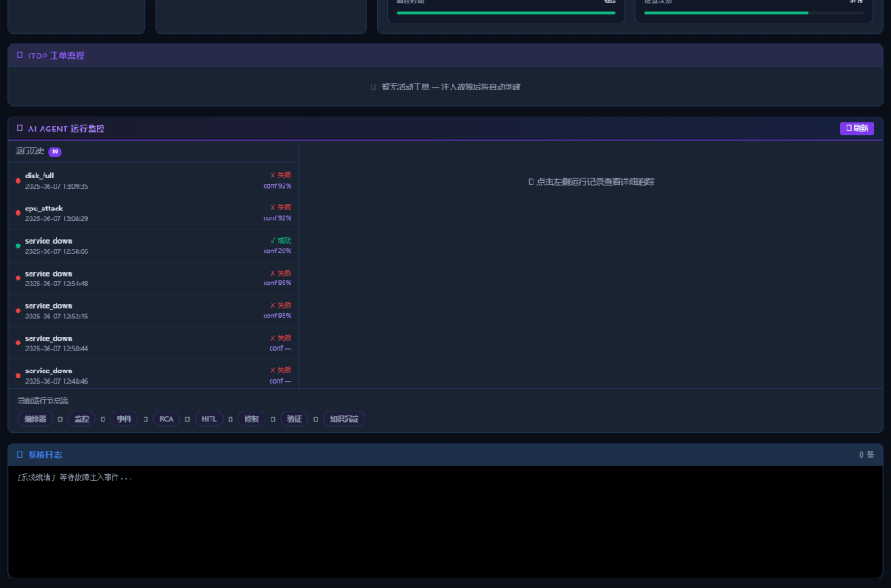
Task: Click the RCA node pill
Action: point(166,418)
